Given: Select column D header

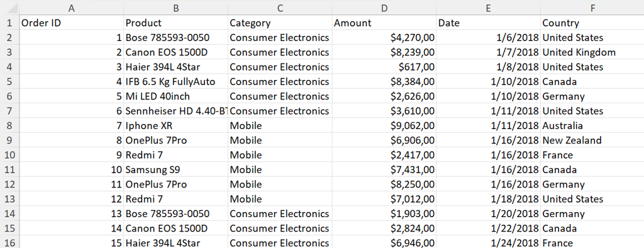Looking at the screenshot, I should [384, 8].
